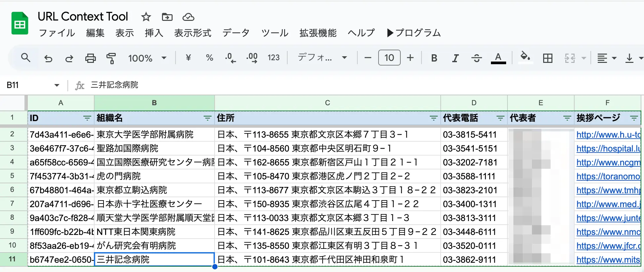The height and width of the screenshot is (272, 644).
Task: Increase font size with plus button
Action: 410,58
